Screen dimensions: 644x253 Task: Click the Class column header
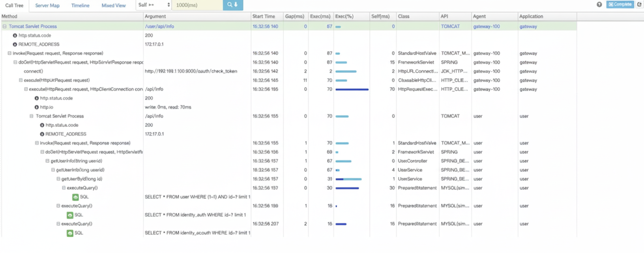click(x=404, y=16)
